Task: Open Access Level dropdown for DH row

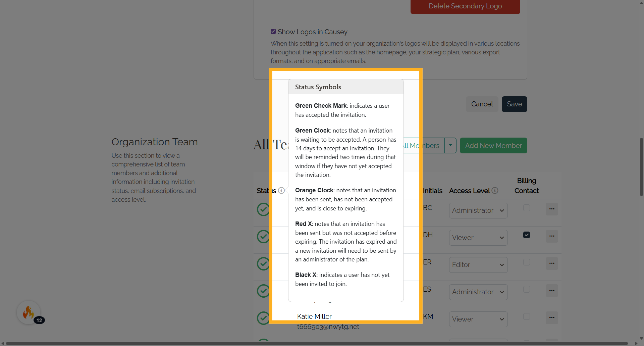Action: pos(478,238)
